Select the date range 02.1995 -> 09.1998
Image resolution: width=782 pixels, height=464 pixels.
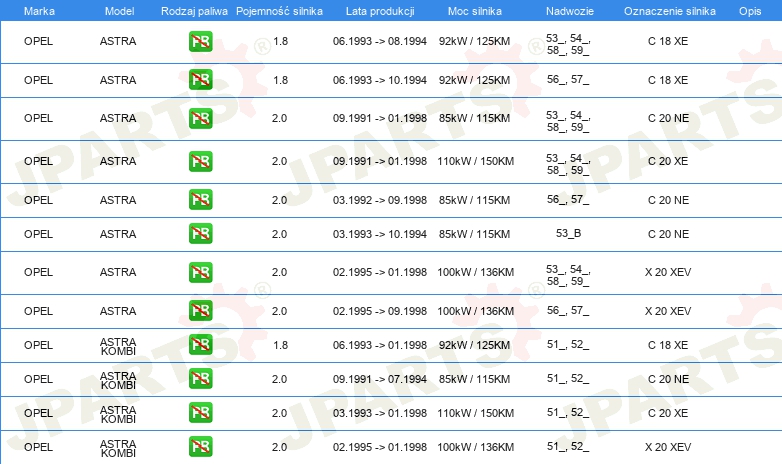380,311
